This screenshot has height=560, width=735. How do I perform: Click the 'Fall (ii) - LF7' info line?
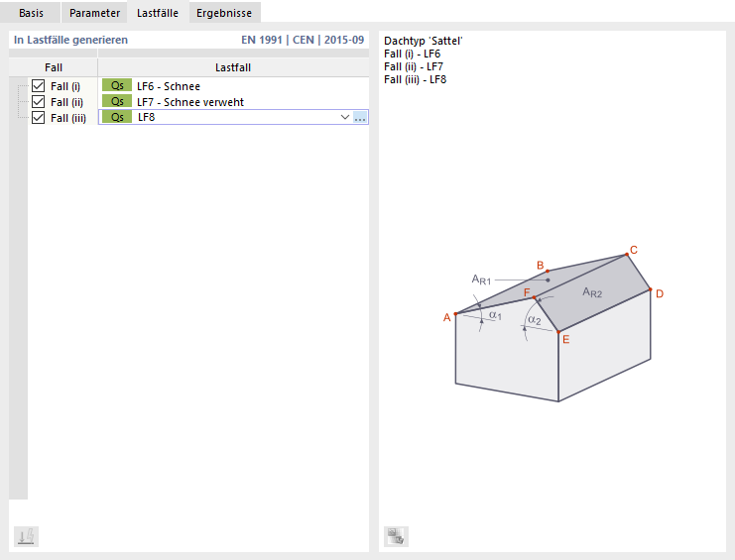point(414,66)
